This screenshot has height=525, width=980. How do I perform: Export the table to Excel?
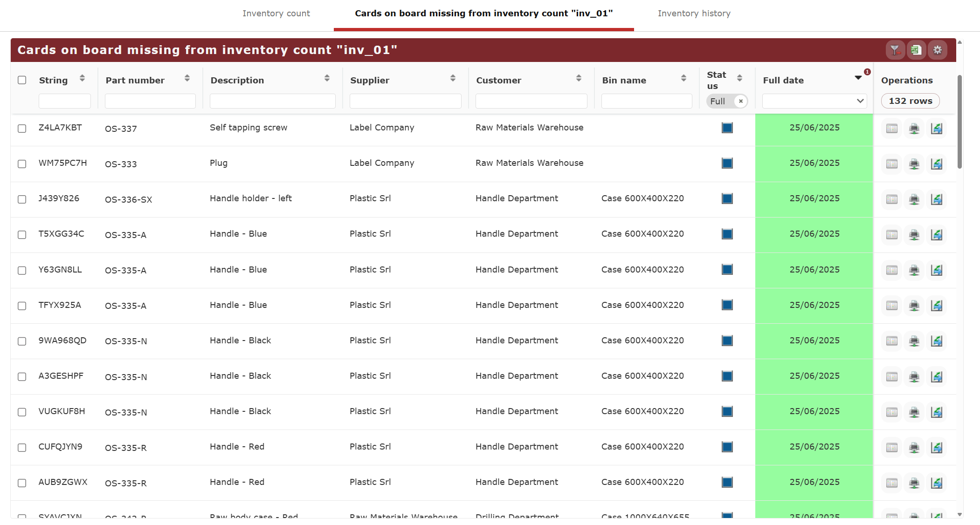[x=916, y=50]
